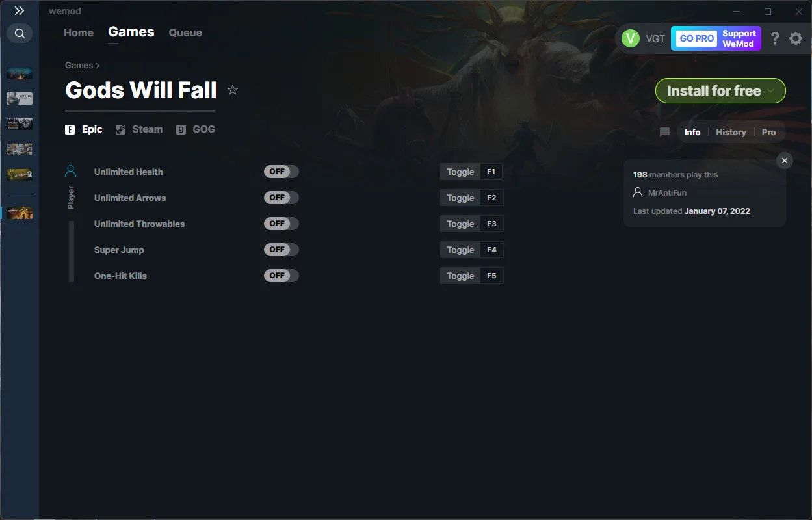This screenshot has width=812, height=520.
Task: Expand the sidebar with double-chevron icon
Action: click(20, 11)
